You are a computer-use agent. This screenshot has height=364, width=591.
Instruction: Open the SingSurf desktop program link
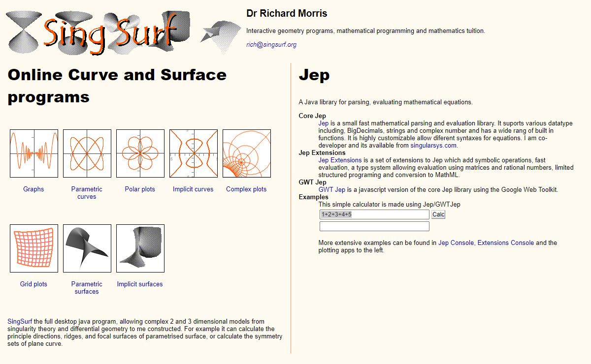tap(20, 322)
